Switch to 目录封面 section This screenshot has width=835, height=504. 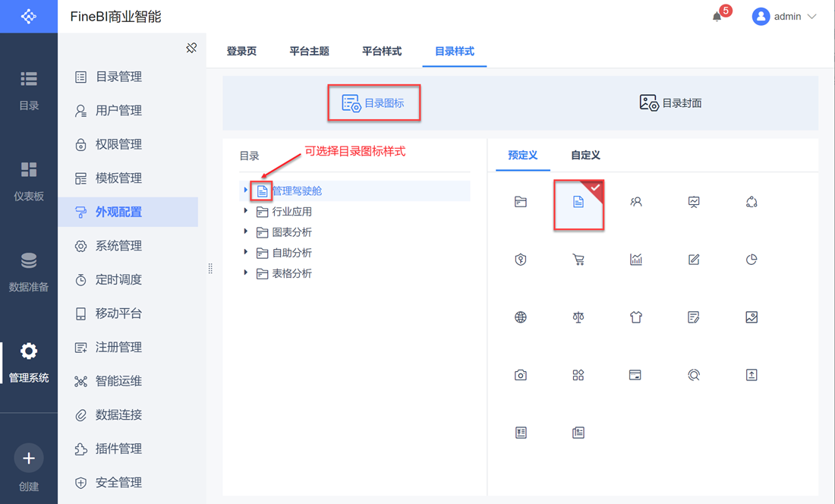tap(670, 103)
